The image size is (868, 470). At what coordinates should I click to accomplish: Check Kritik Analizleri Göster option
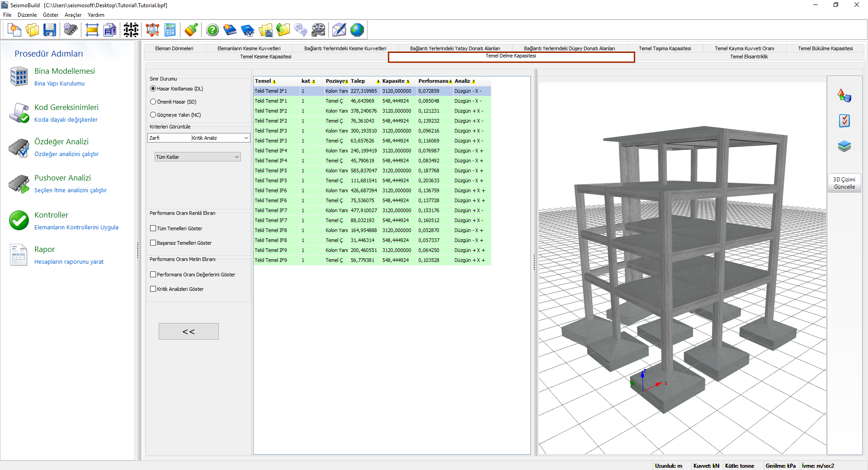click(x=153, y=289)
